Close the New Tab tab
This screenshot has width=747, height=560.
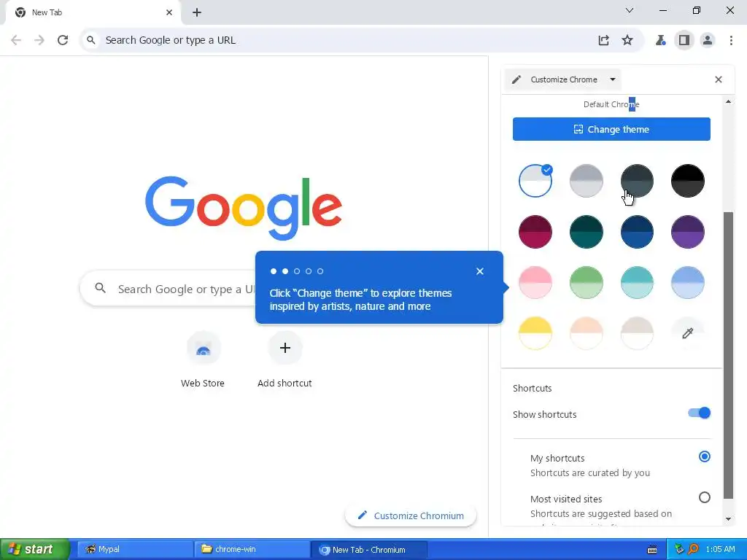(169, 12)
